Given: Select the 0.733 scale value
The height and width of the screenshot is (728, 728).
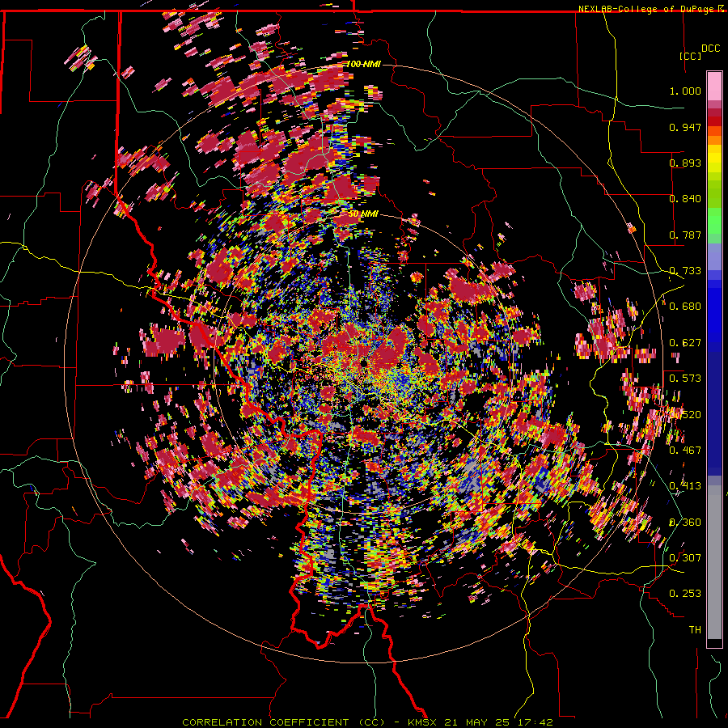Looking at the screenshot, I should 685,271.
